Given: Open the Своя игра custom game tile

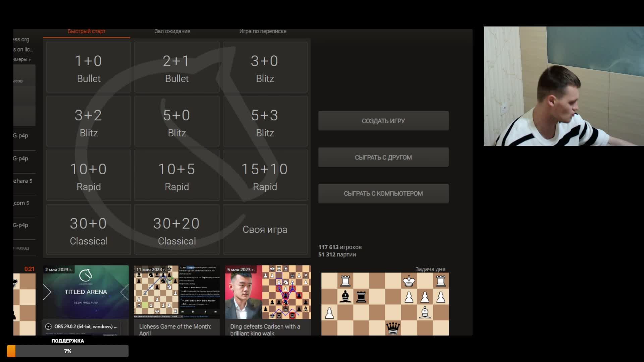Looking at the screenshot, I should pos(265,230).
